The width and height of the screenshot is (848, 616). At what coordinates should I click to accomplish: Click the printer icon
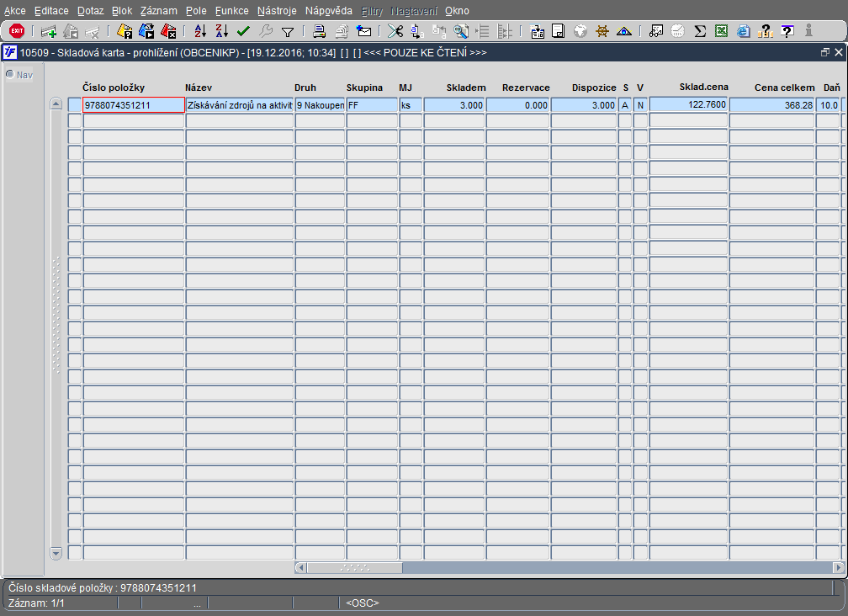(x=319, y=31)
